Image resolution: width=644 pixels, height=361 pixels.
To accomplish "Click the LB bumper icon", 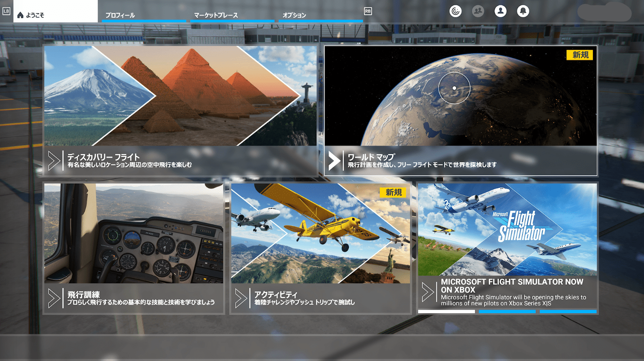I will 6,11.
